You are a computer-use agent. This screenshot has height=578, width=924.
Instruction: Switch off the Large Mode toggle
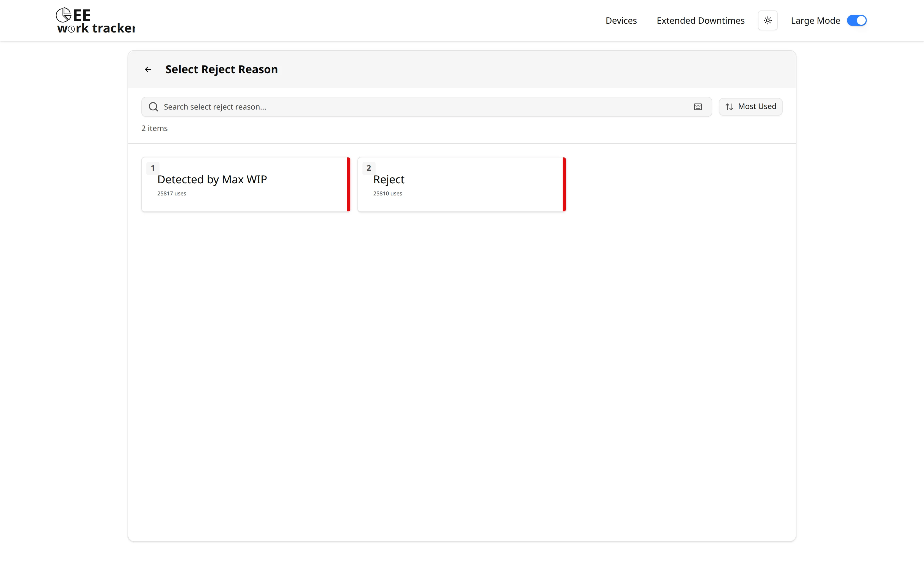pyautogui.click(x=856, y=20)
